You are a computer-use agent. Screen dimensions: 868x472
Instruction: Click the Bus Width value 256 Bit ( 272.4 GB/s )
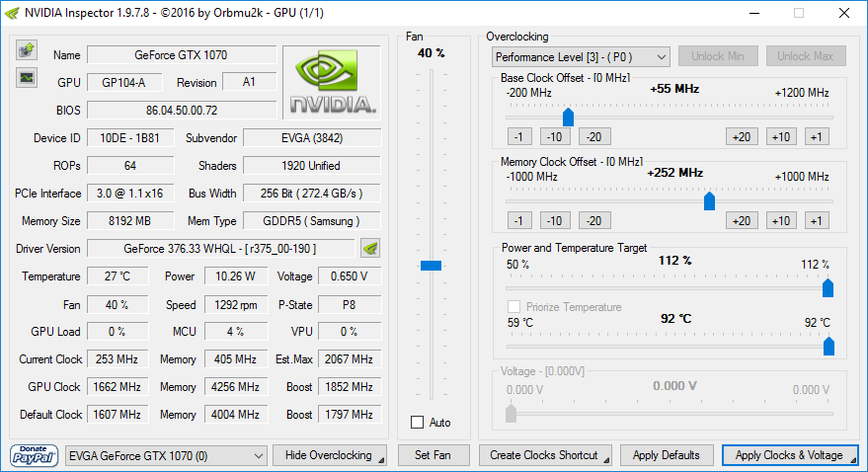(312, 194)
